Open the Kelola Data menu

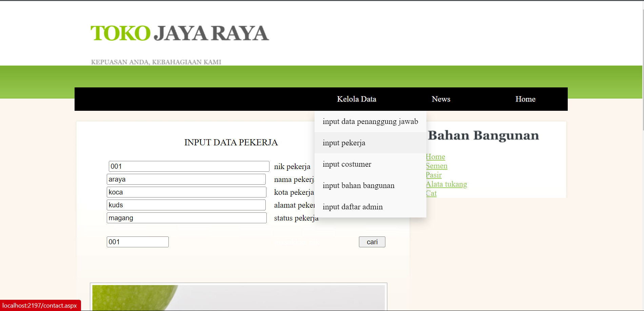[x=356, y=99]
